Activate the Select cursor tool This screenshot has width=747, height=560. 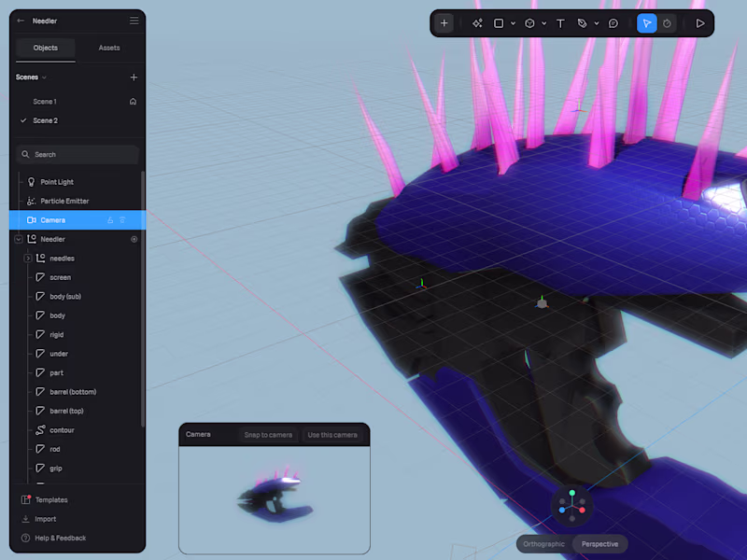tap(646, 22)
